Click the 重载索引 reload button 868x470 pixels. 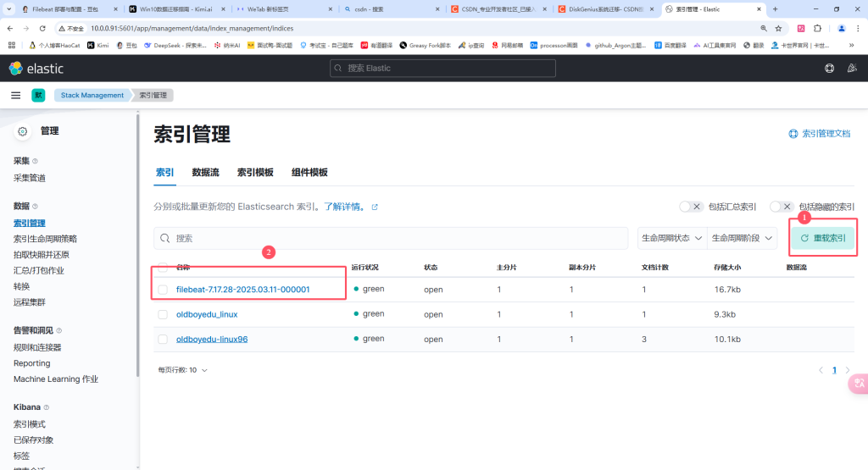(x=823, y=239)
